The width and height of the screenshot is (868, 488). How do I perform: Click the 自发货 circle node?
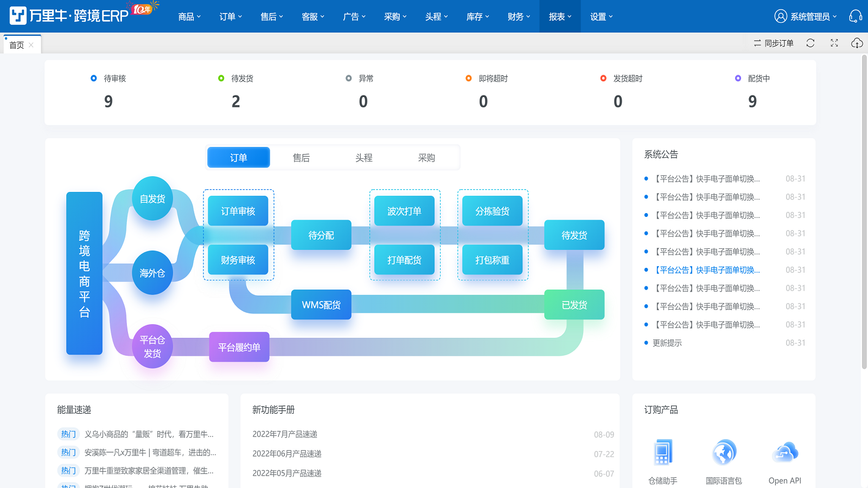[x=152, y=198]
